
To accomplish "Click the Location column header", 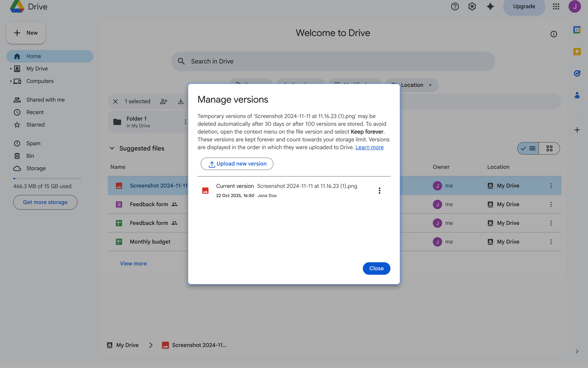I will pos(498,167).
